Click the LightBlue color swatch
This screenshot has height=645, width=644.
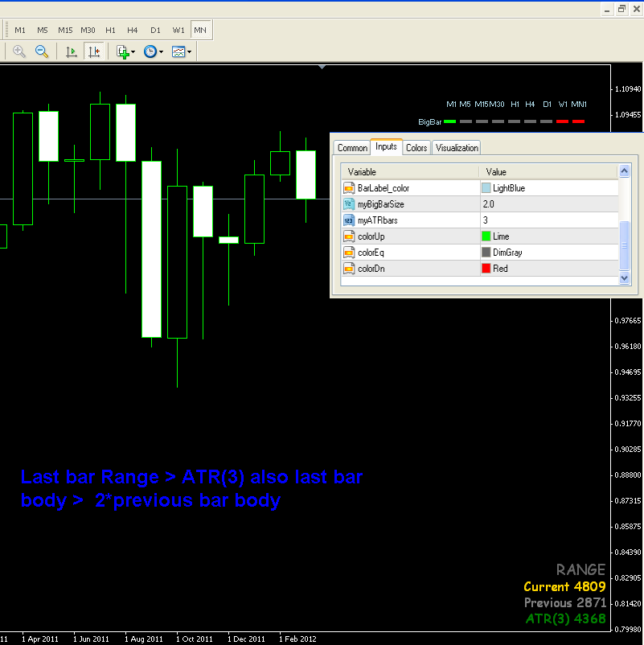click(486, 188)
